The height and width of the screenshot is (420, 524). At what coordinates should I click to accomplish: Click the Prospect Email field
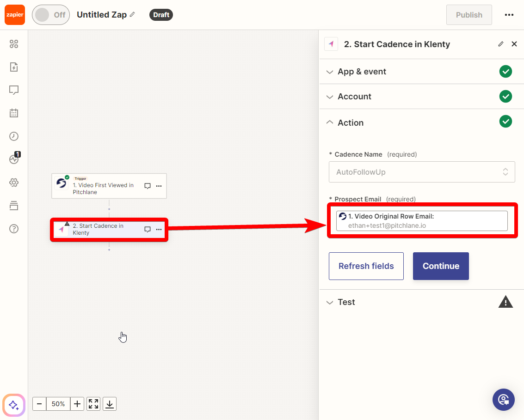point(422,221)
